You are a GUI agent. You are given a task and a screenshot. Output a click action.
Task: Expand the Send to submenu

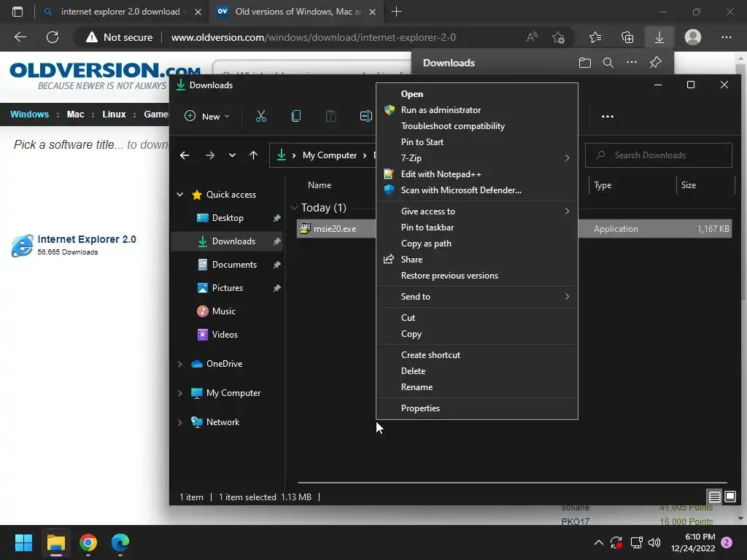pos(477,297)
